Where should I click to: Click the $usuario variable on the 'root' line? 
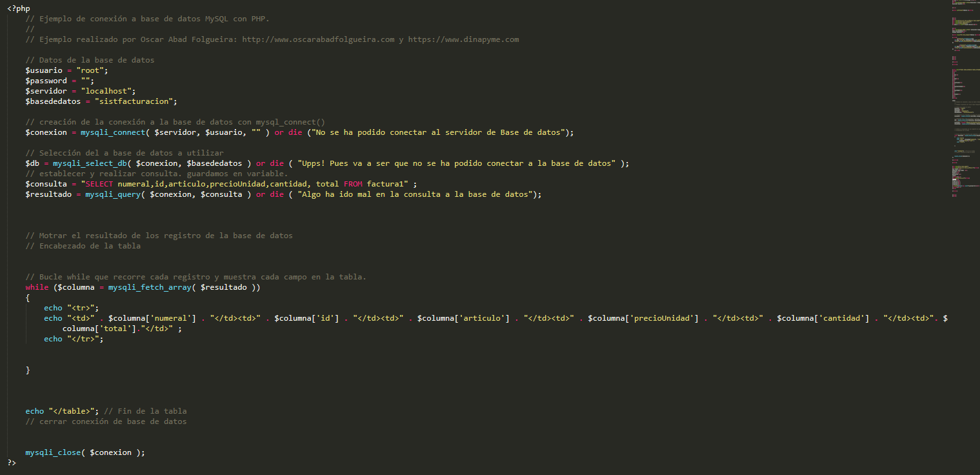(44, 70)
